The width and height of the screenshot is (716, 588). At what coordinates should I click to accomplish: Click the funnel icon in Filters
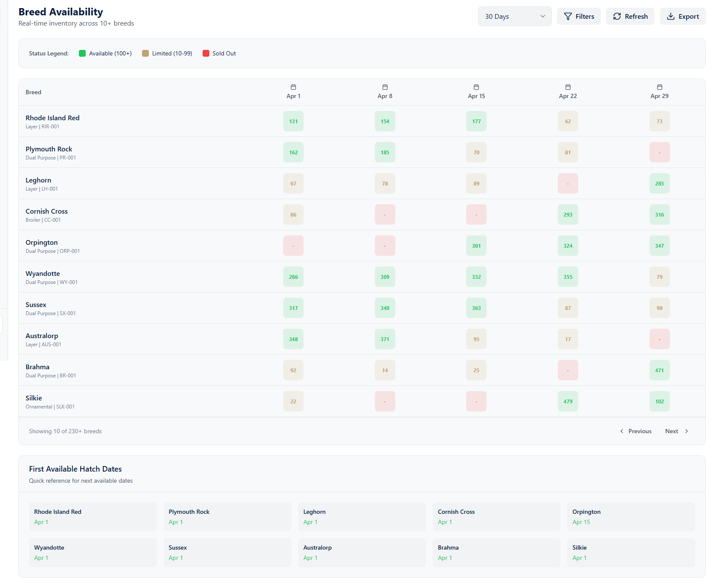(x=568, y=17)
